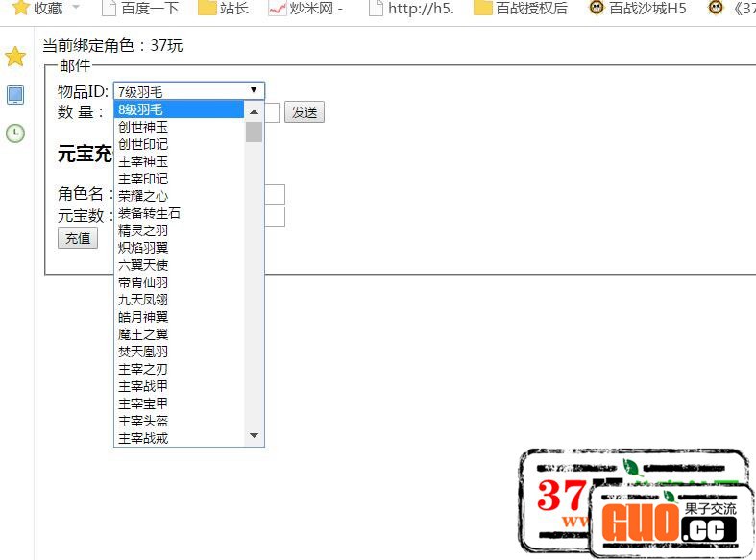This screenshot has width=756, height=560.
Task: Click the 发送 send button
Action: coord(305,112)
